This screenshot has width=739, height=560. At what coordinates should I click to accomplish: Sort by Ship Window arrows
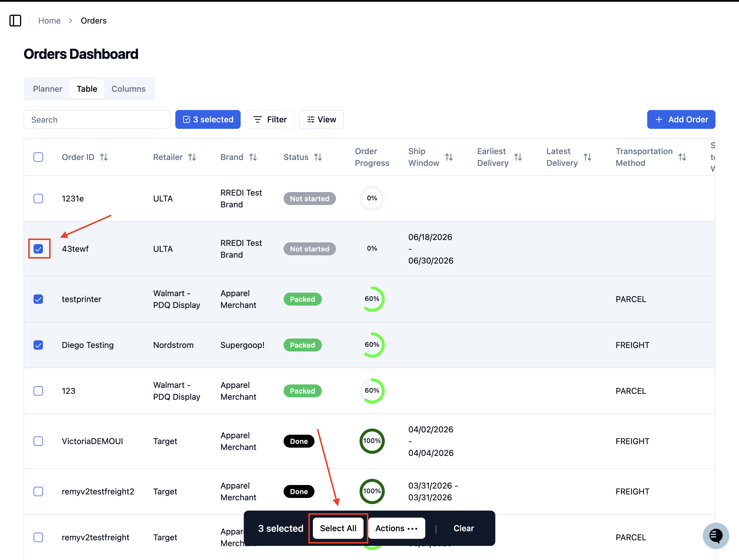click(449, 157)
